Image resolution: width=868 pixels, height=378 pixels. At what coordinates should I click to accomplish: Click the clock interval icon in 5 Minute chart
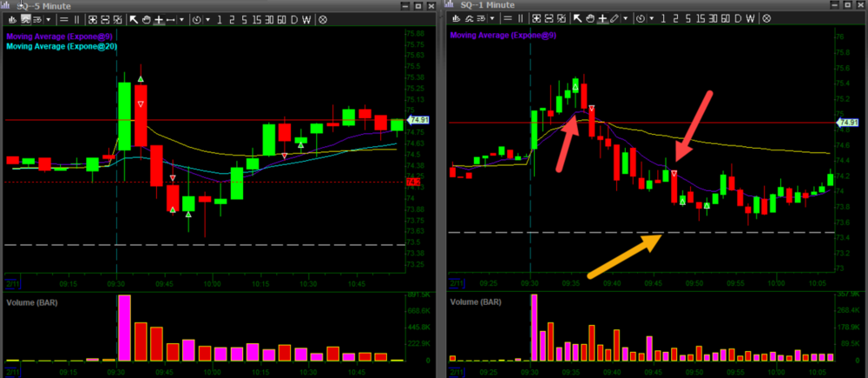[x=196, y=18]
